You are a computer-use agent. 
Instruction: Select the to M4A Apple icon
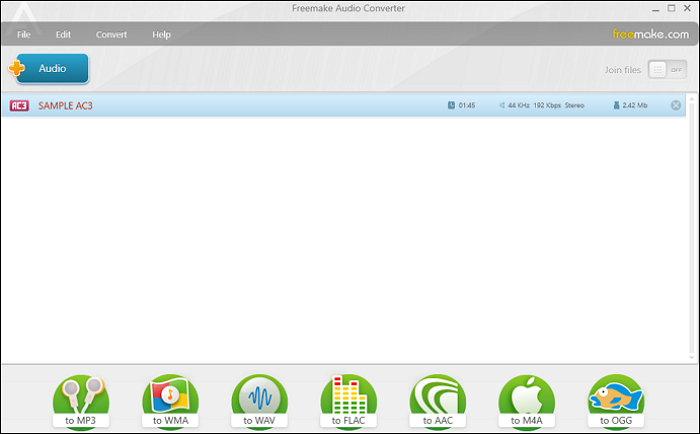point(526,400)
